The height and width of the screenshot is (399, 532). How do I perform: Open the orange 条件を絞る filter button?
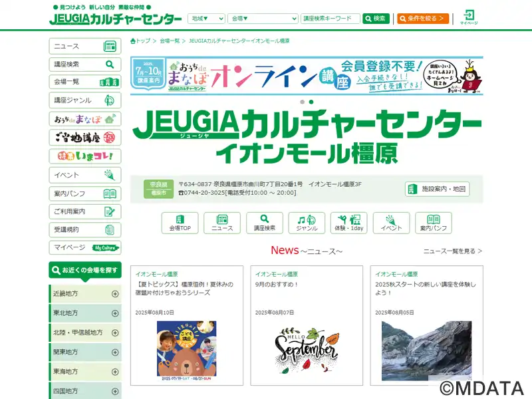(x=423, y=19)
